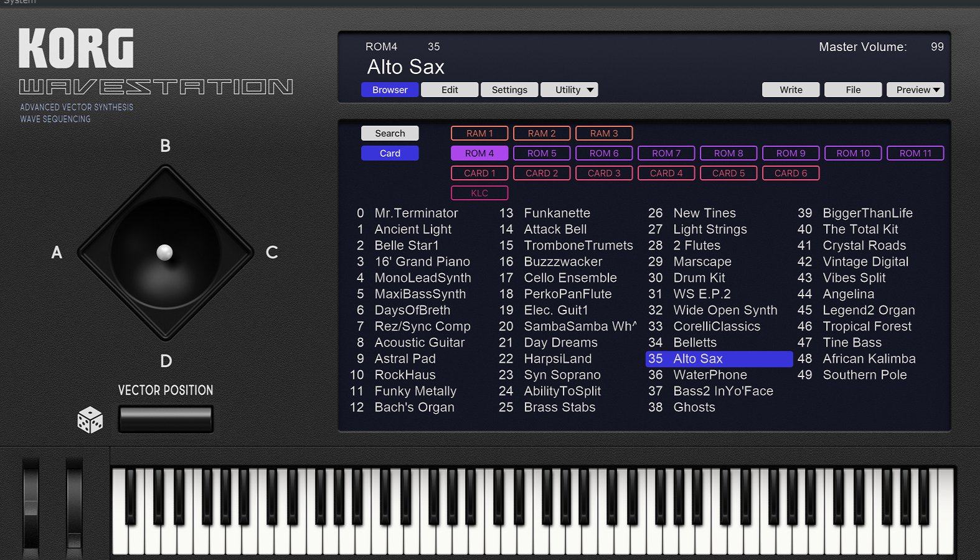Choose the CARD 5 bank
980x560 pixels.
(x=728, y=173)
